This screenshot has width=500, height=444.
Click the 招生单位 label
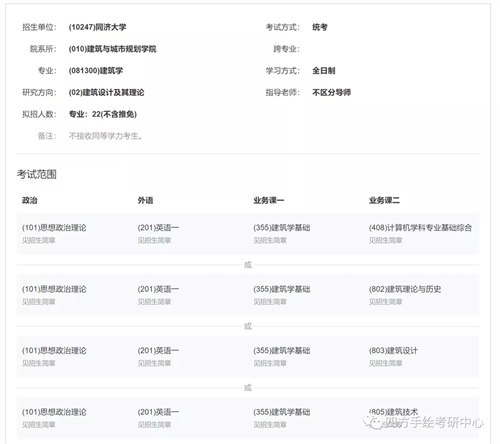[x=39, y=27]
